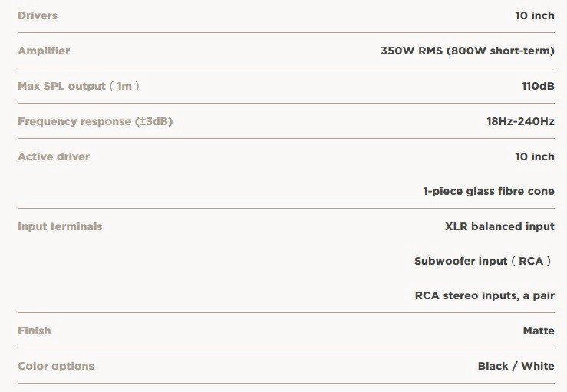Click the Max SPL output label

(x=78, y=86)
